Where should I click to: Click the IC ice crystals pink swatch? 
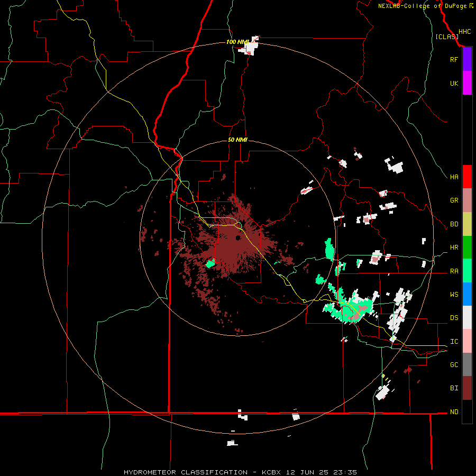(467, 341)
